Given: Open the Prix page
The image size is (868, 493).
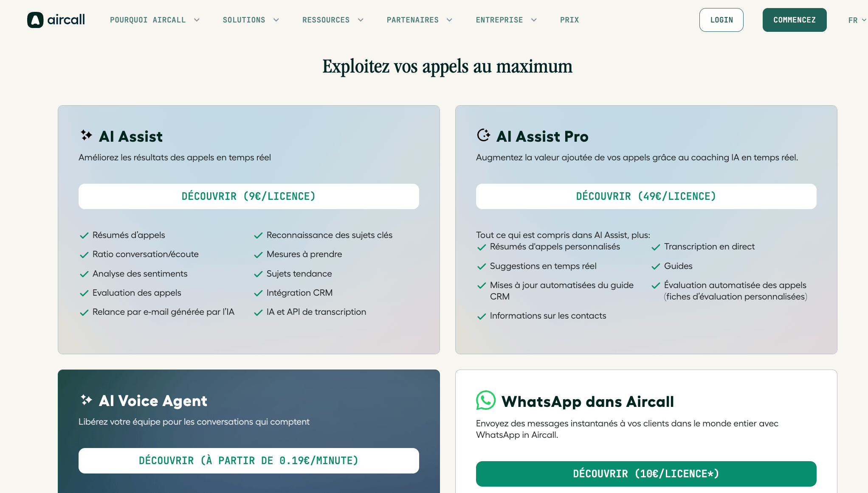Looking at the screenshot, I should [x=569, y=20].
